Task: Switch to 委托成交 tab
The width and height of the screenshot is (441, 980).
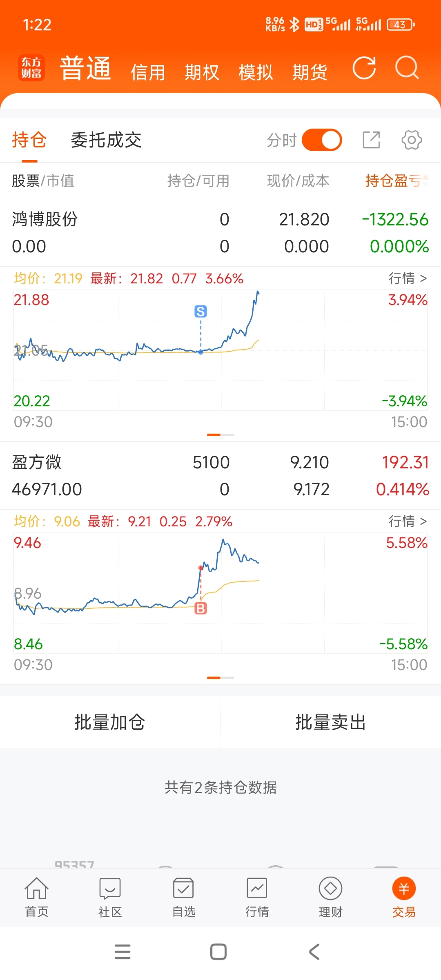Action: (106, 140)
